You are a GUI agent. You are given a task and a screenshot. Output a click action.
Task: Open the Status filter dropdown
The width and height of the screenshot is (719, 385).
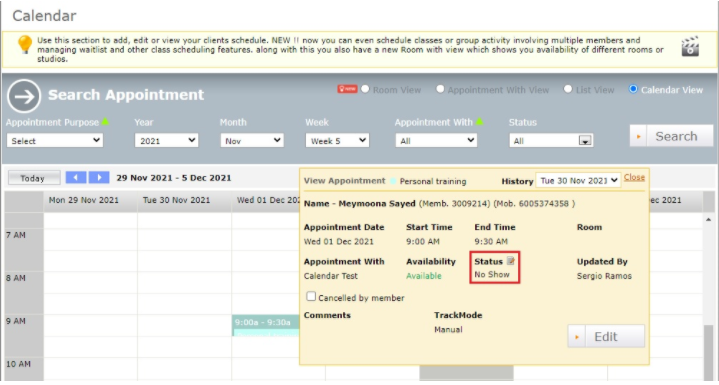(551, 141)
